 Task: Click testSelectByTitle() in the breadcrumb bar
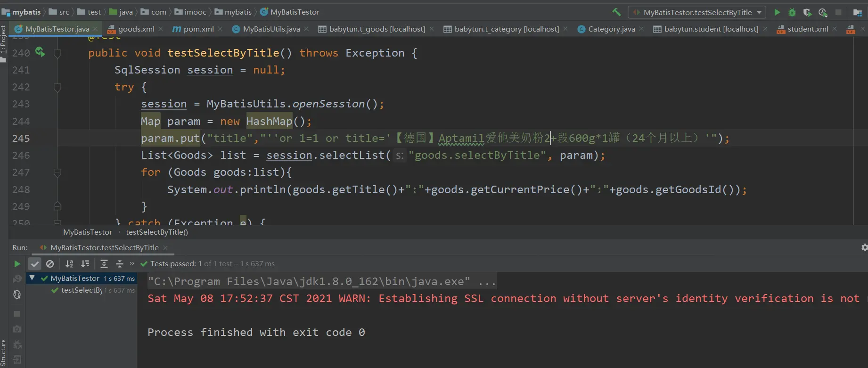click(156, 232)
